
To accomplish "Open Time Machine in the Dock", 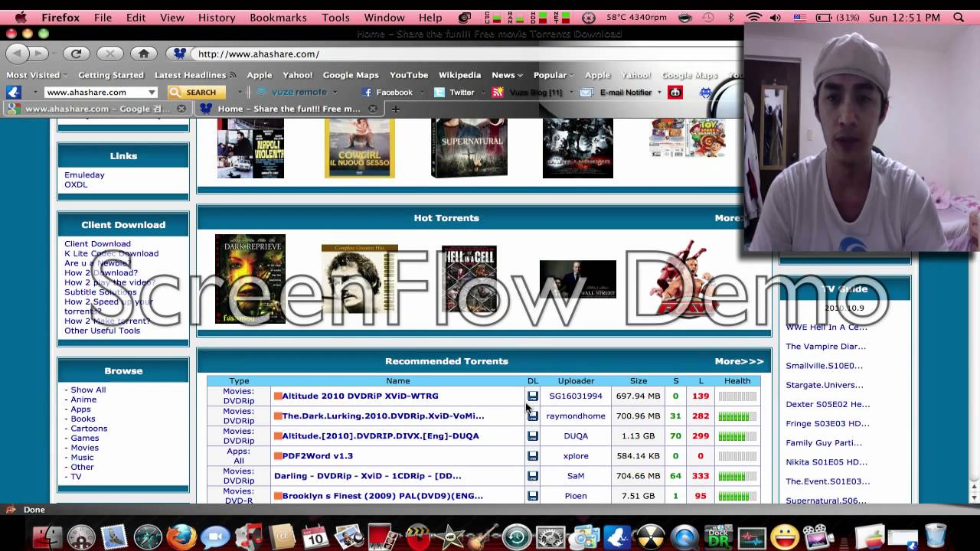I will pos(517,536).
